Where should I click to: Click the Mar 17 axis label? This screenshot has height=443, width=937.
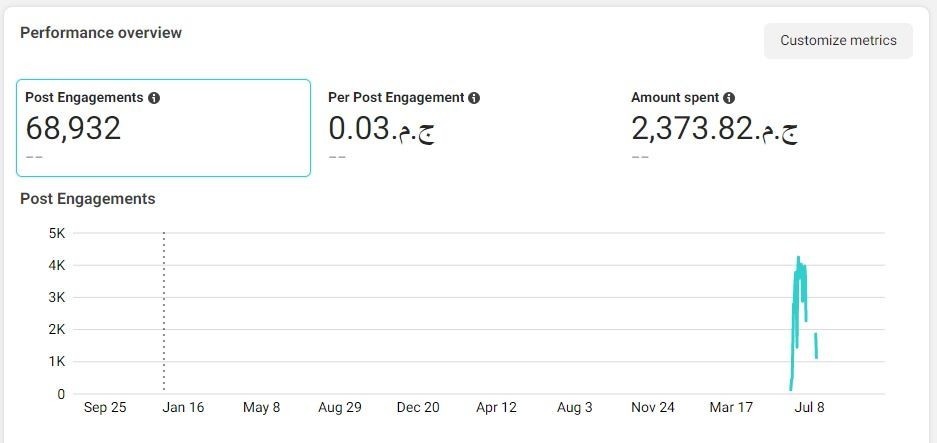pyautogui.click(x=731, y=408)
